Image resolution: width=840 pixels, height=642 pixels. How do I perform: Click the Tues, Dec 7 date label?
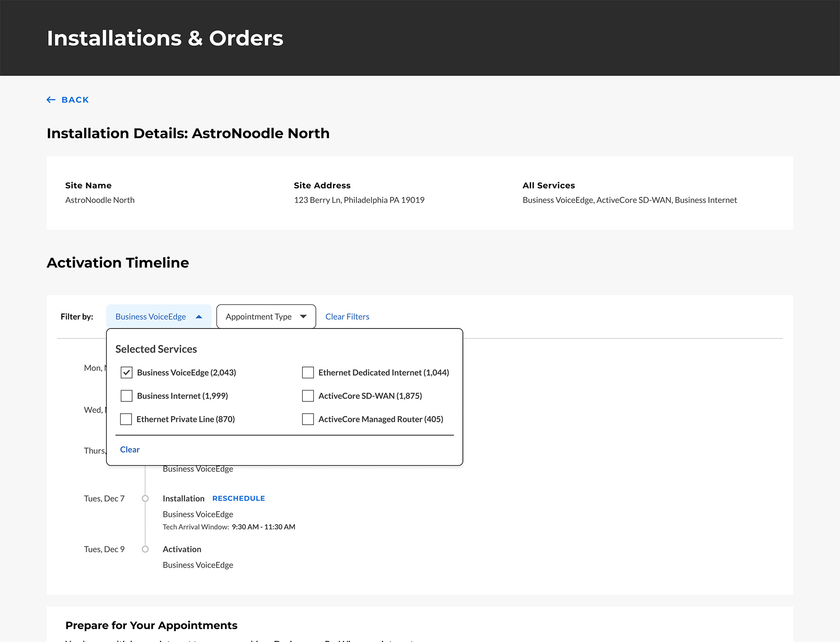(x=104, y=499)
